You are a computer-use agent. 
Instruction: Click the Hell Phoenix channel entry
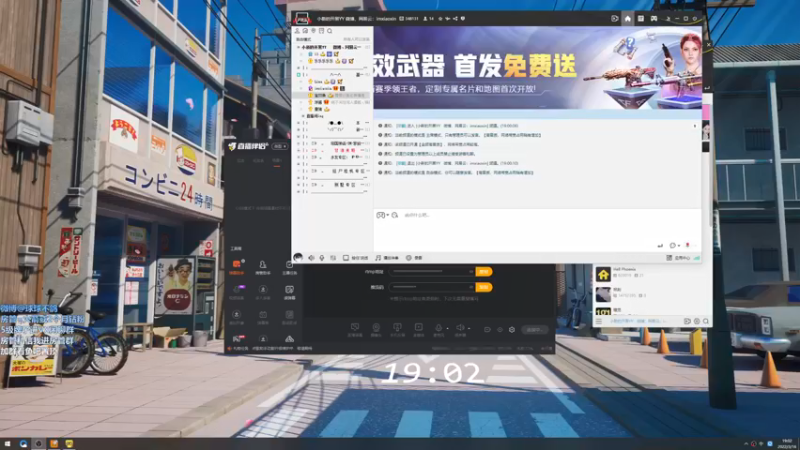point(651,272)
